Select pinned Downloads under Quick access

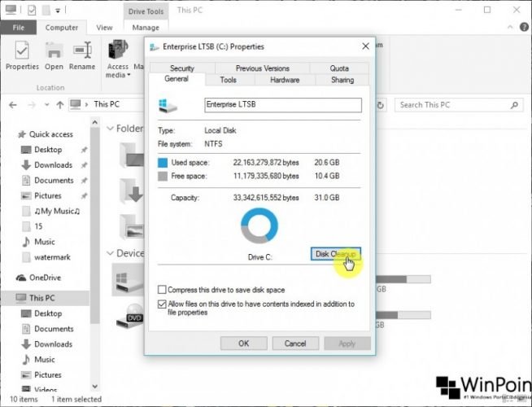coord(53,165)
